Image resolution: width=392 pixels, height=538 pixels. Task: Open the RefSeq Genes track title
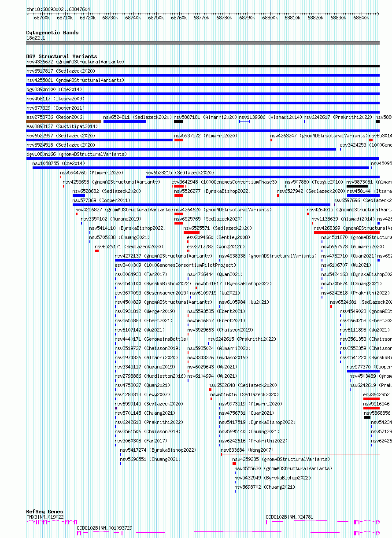[44, 512]
